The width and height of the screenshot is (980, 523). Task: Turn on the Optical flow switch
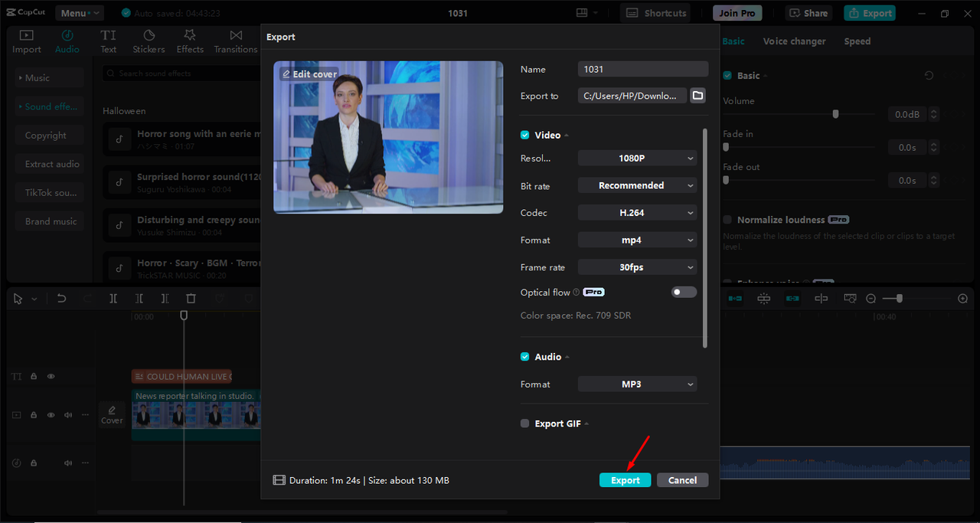(x=684, y=293)
